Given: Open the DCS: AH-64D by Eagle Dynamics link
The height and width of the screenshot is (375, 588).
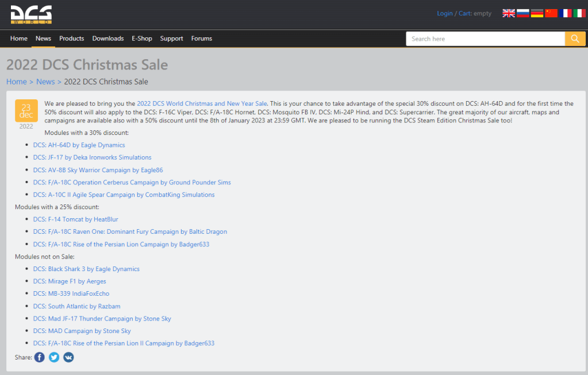Looking at the screenshot, I should [x=79, y=145].
